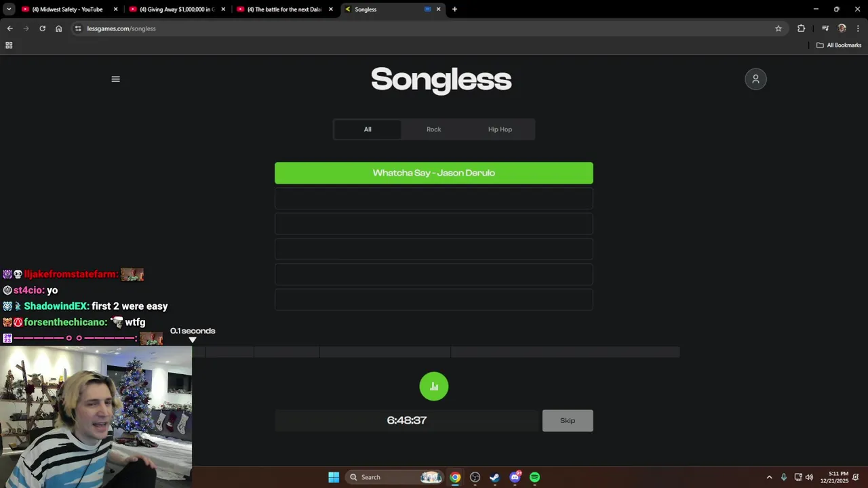Open Steam from the taskbar
This screenshot has height=488, width=868.
tap(495, 477)
